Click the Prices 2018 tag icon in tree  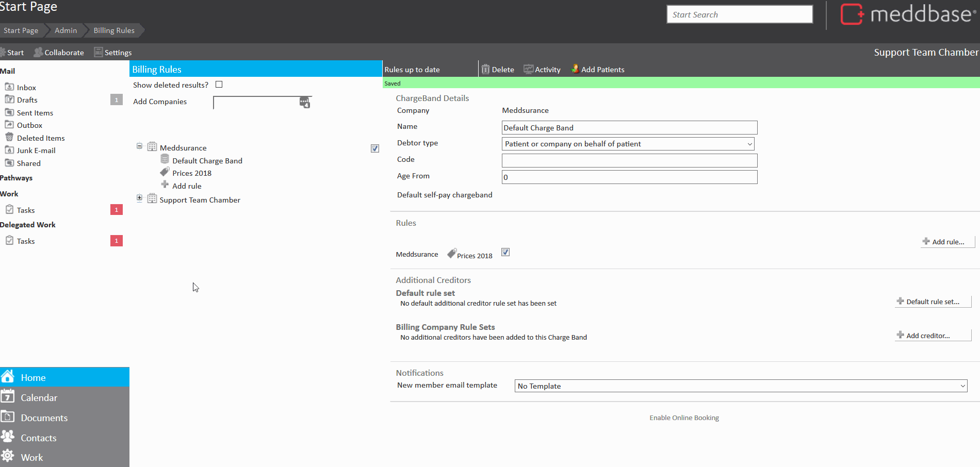pos(165,172)
